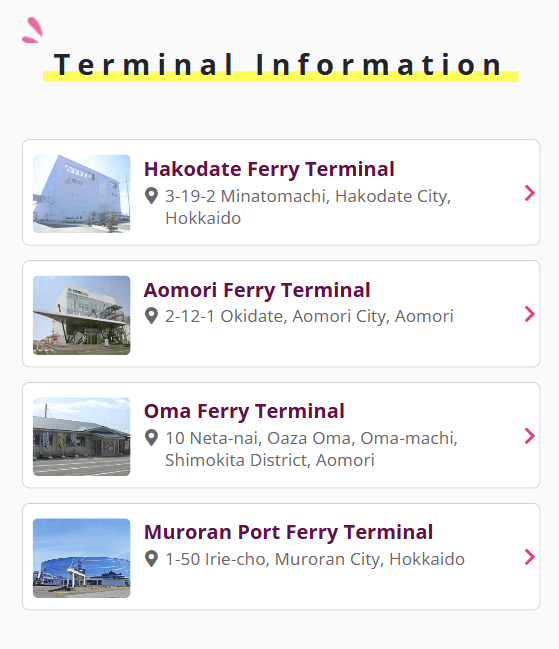559x649 pixels.
Task: Select the 3-19-2 Minatomachi address text
Action: [308, 207]
